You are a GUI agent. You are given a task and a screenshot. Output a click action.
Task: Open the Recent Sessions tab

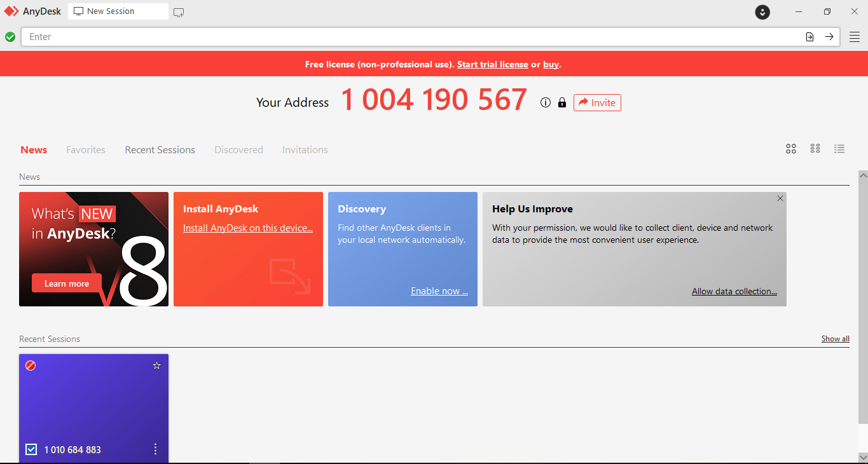160,150
